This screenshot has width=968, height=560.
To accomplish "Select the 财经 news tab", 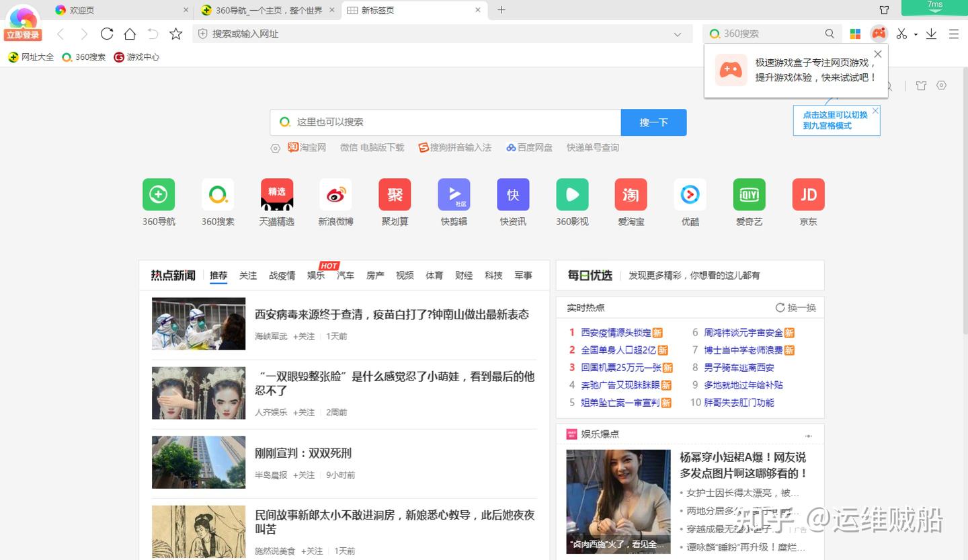I will pyautogui.click(x=464, y=276).
